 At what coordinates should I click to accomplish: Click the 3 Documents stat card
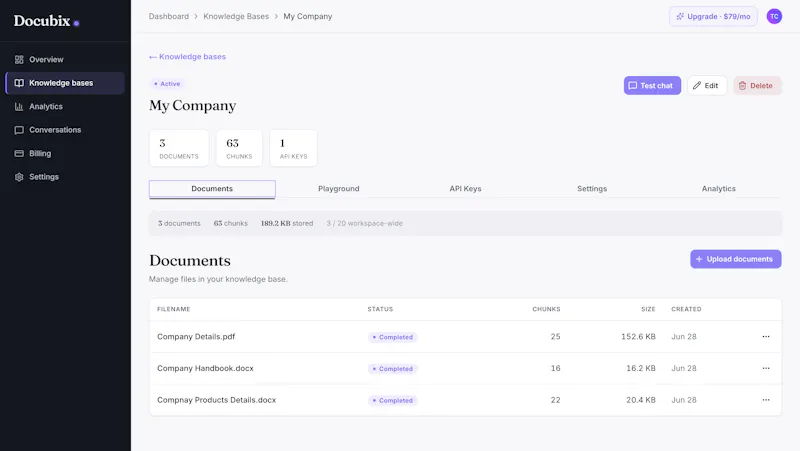point(179,148)
